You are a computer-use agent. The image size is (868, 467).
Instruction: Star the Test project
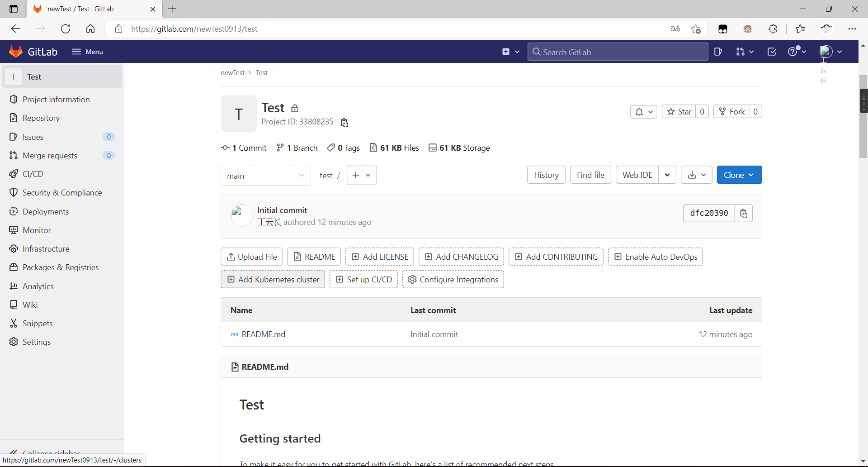click(679, 112)
